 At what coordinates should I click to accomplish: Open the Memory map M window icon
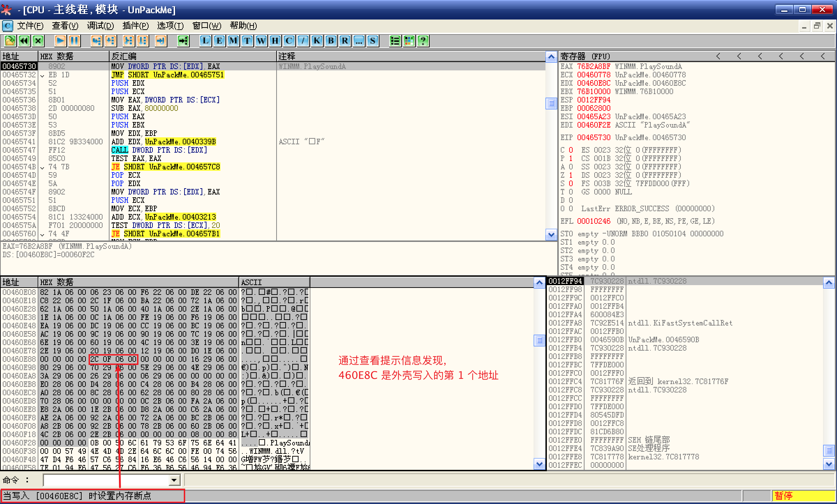click(233, 41)
